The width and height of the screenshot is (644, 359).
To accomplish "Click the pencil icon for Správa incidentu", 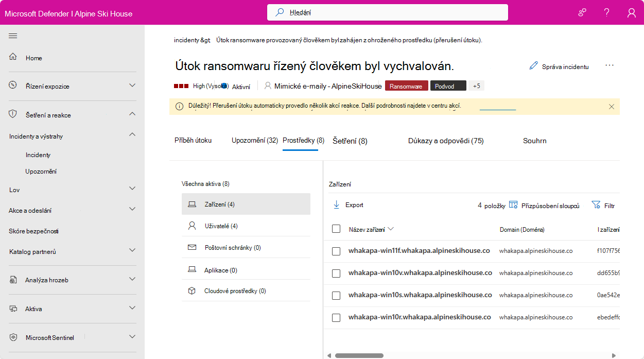I will click(533, 66).
